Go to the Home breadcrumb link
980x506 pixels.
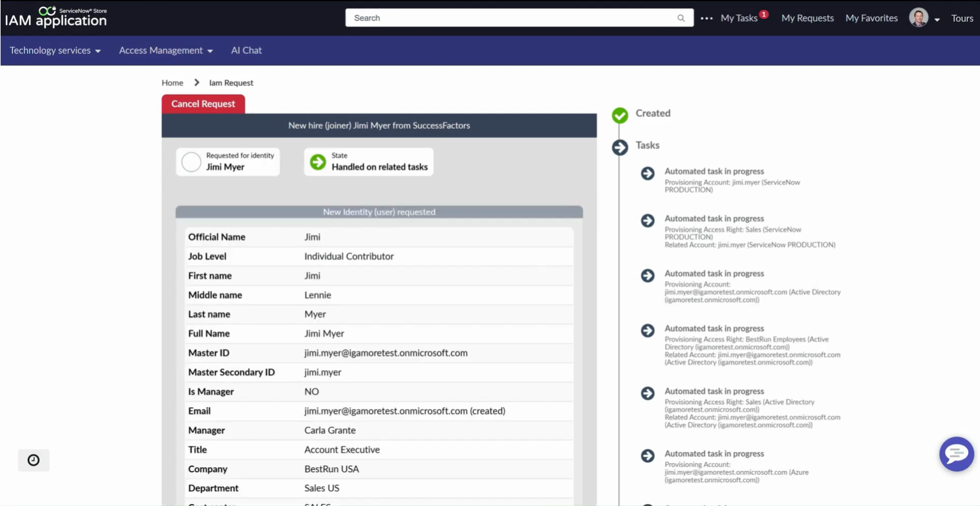[x=173, y=83]
